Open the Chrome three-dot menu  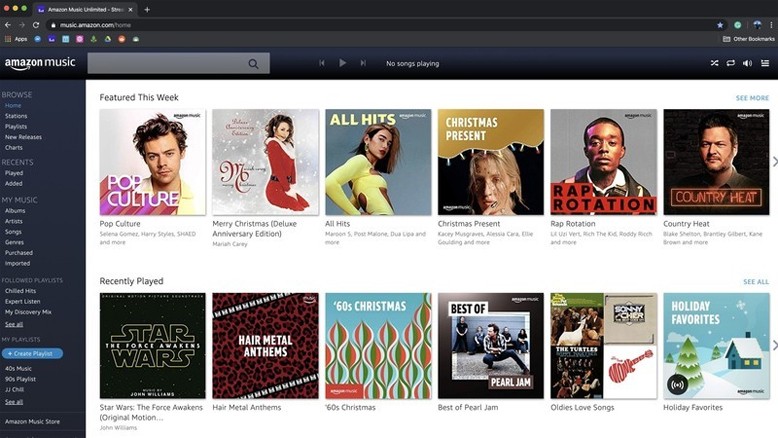pyautogui.click(x=772, y=25)
